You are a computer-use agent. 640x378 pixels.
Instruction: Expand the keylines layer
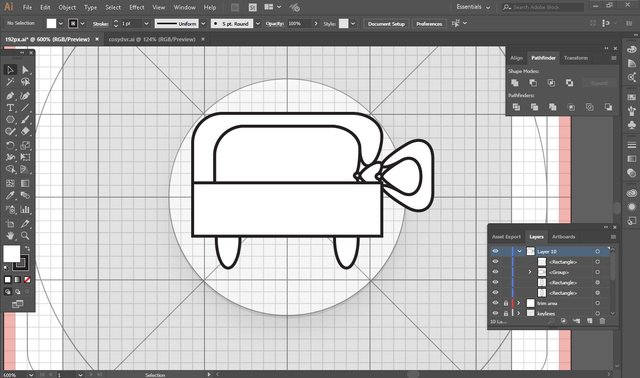519,314
